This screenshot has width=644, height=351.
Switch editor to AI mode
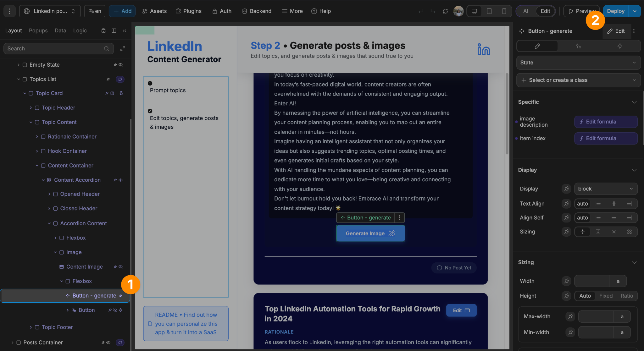526,11
